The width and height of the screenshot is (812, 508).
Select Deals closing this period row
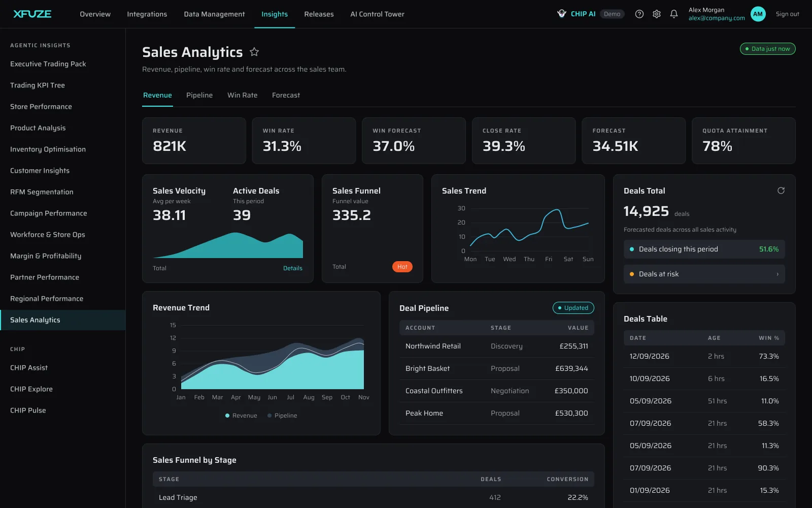pos(704,249)
